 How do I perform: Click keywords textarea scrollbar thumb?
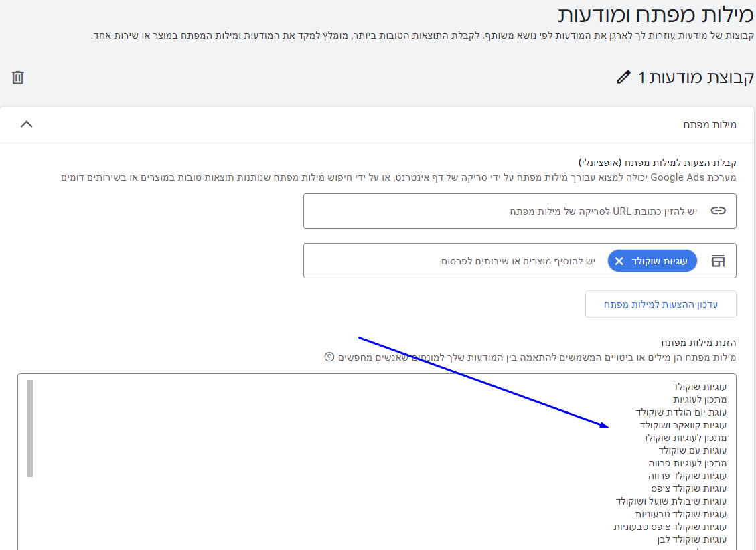coord(30,429)
